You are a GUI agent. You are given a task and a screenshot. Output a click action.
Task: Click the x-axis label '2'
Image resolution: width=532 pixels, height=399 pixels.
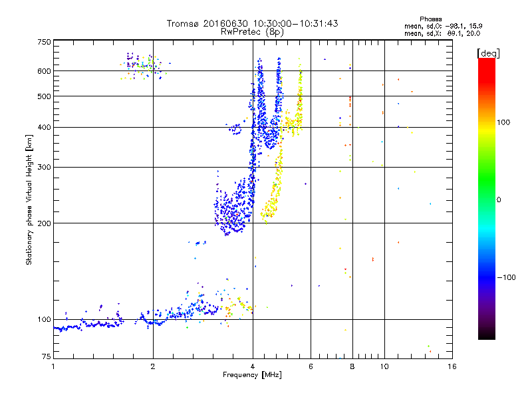(153, 366)
